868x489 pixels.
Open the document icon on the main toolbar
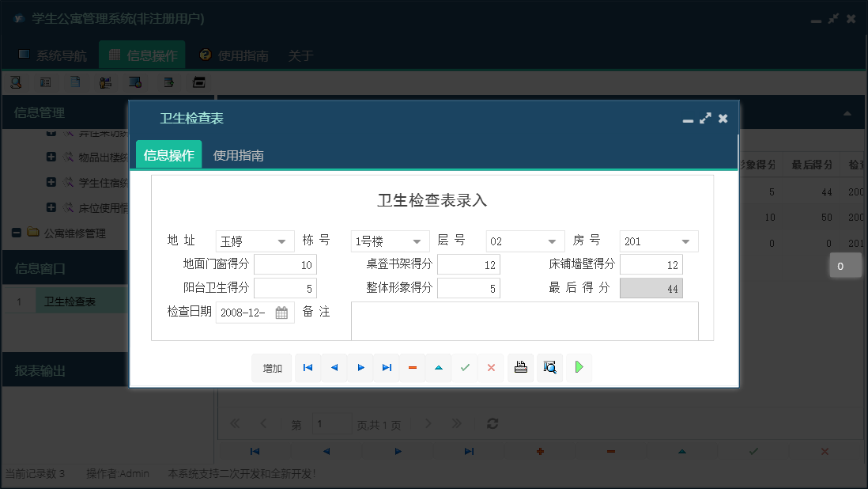[x=76, y=81]
